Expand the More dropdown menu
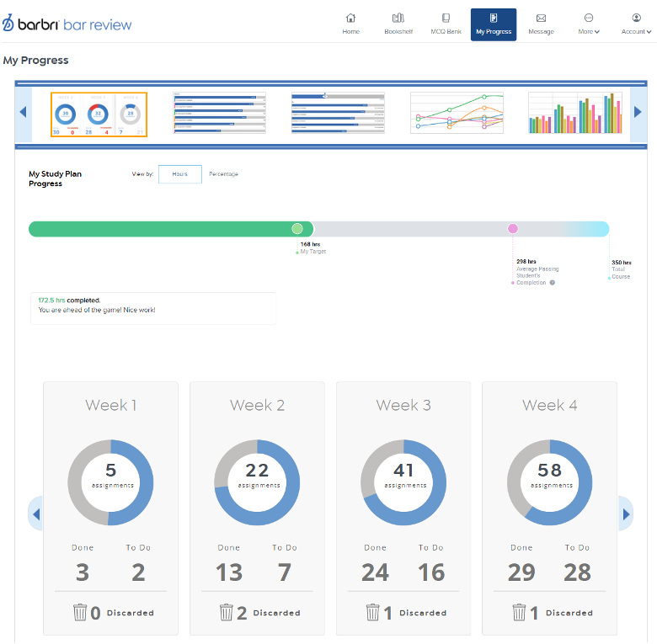Viewport: 657px width, 644px height. tap(589, 24)
